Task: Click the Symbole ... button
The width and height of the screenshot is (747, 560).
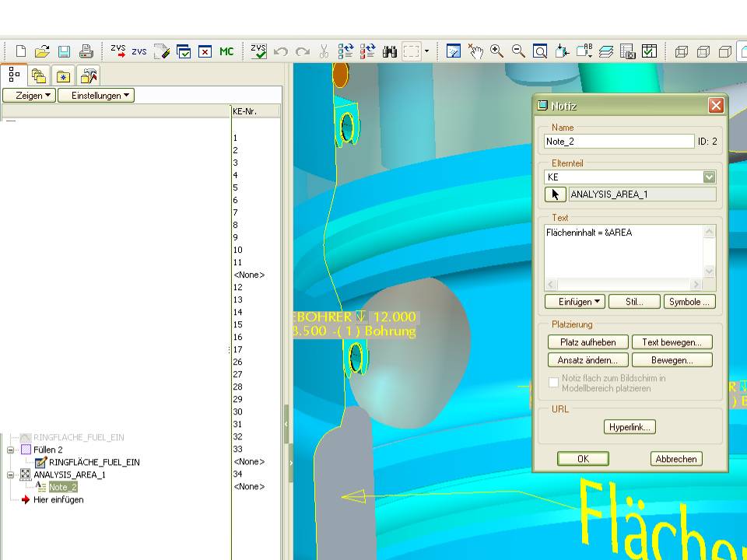Action: click(x=689, y=302)
